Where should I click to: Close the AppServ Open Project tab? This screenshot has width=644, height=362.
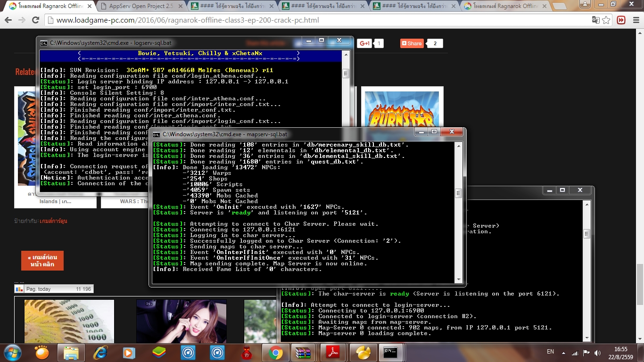pos(180,6)
